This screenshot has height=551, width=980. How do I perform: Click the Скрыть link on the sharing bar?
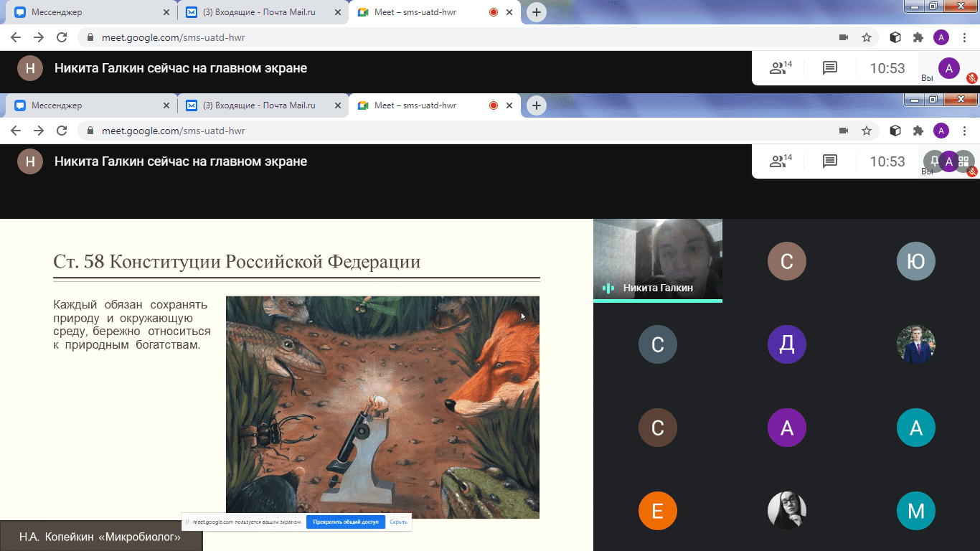click(x=398, y=522)
